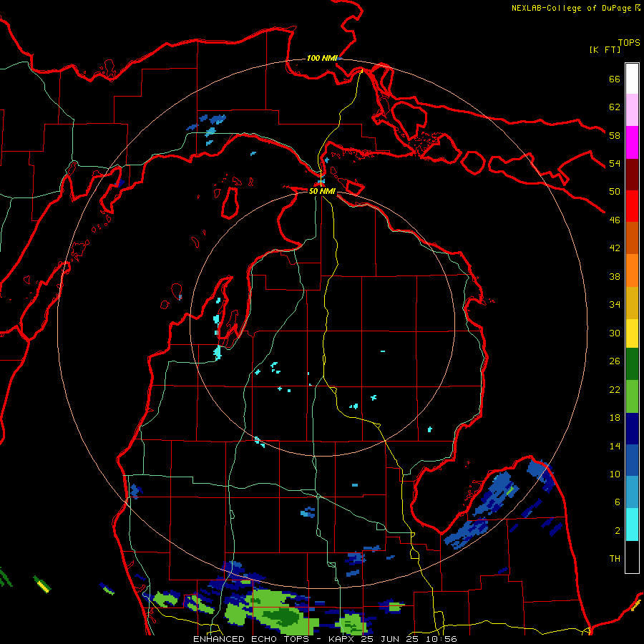Click the legend value 66
The image size is (644, 644).
[615, 79]
